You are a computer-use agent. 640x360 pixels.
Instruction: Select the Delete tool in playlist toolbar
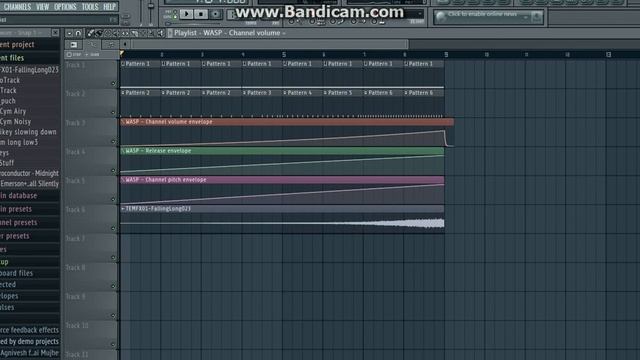pos(108,33)
